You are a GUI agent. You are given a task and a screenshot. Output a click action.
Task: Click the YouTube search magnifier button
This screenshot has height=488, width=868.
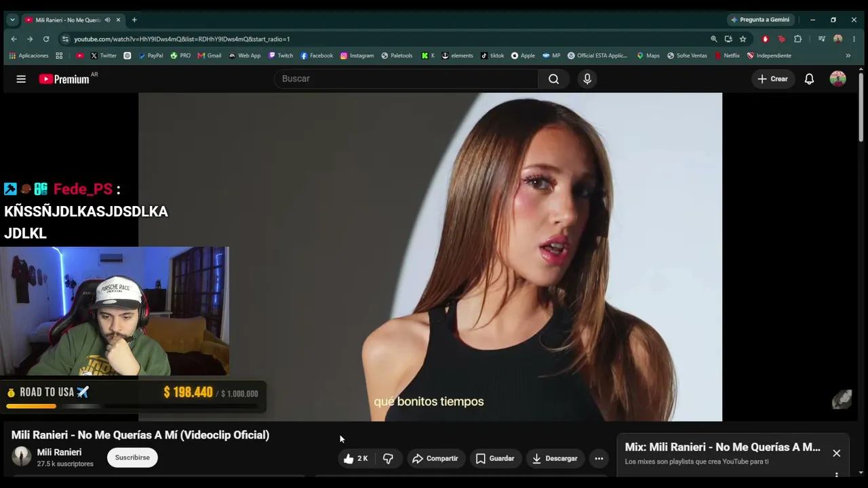554,79
